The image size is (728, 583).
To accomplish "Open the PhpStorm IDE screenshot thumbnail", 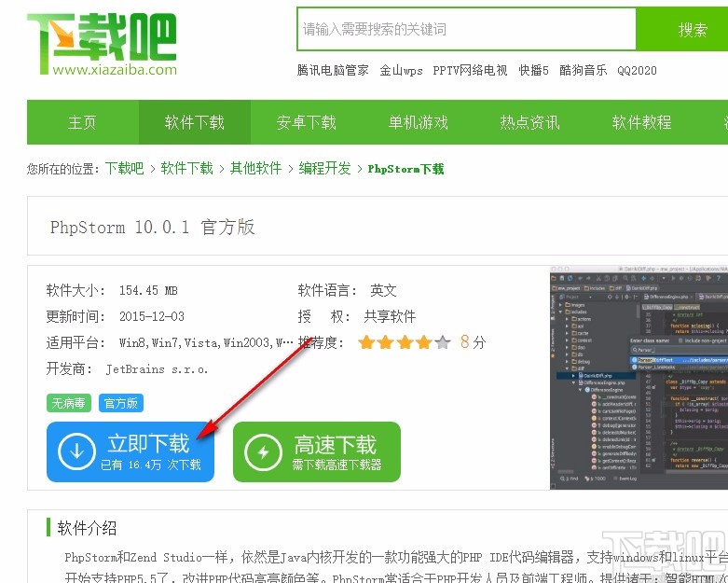I will tap(639, 377).
